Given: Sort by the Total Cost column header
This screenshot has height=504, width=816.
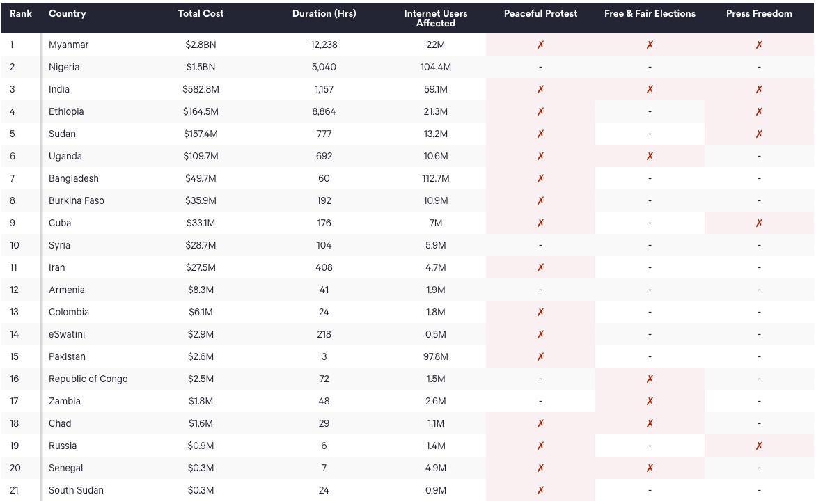Looking at the screenshot, I should tap(201, 13).
